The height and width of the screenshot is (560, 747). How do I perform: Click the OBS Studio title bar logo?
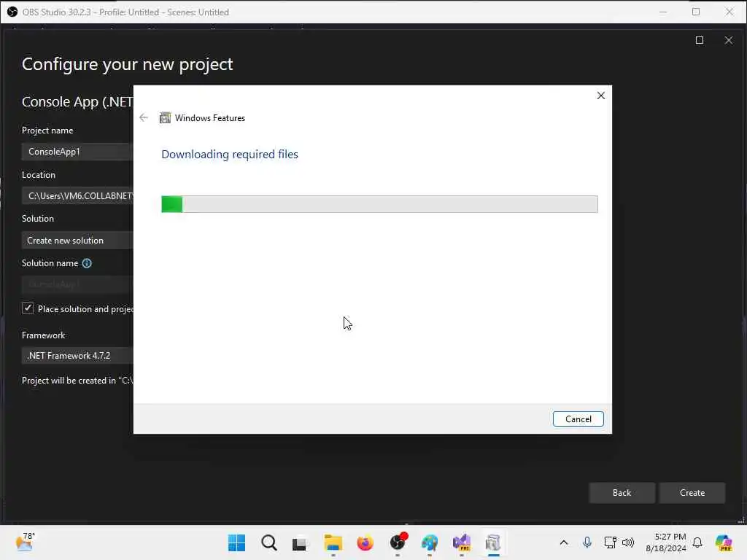point(12,12)
